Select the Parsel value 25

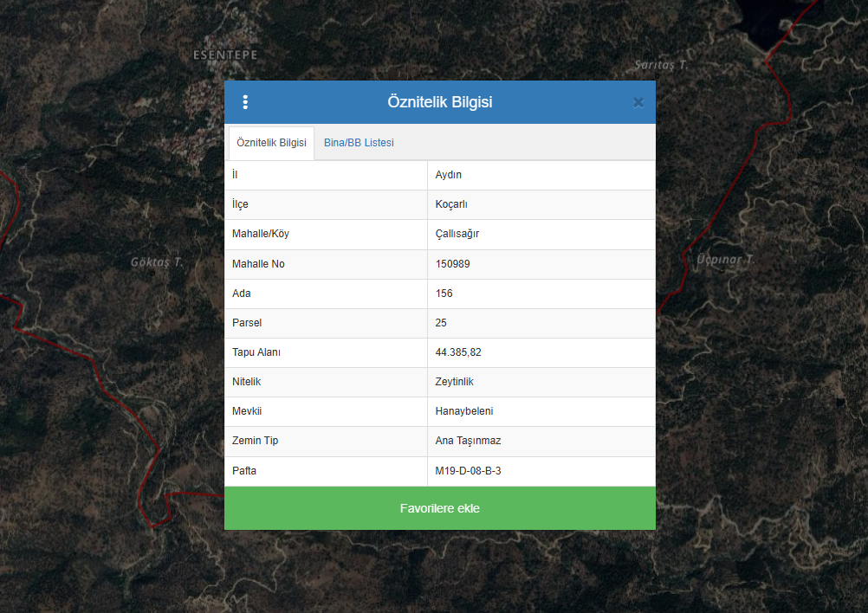[x=442, y=323]
